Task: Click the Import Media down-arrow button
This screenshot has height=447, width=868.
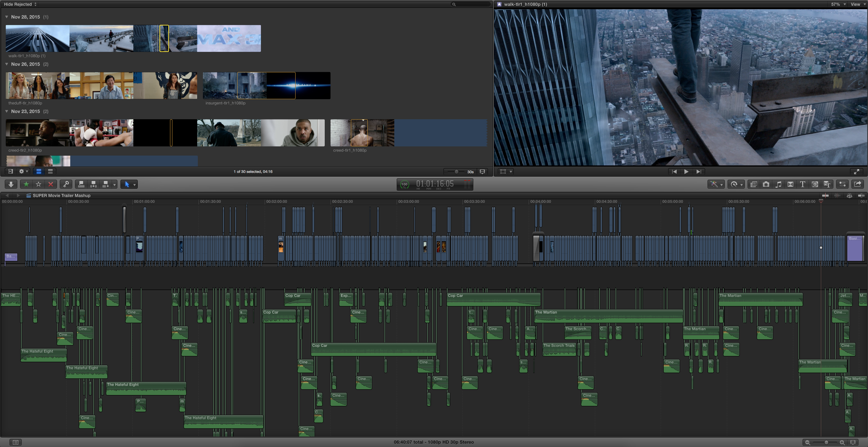Action: pyautogui.click(x=11, y=184)
